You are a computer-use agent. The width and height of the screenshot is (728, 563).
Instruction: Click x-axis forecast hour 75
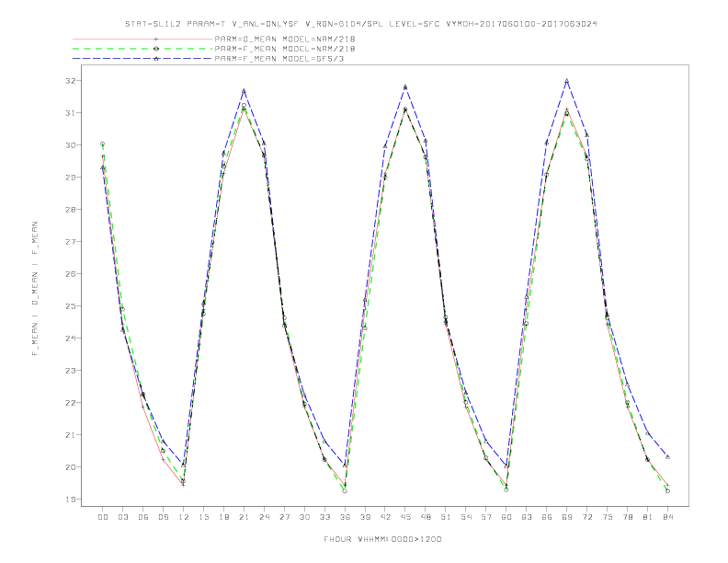pyautogui.click(x=608, y=517)
